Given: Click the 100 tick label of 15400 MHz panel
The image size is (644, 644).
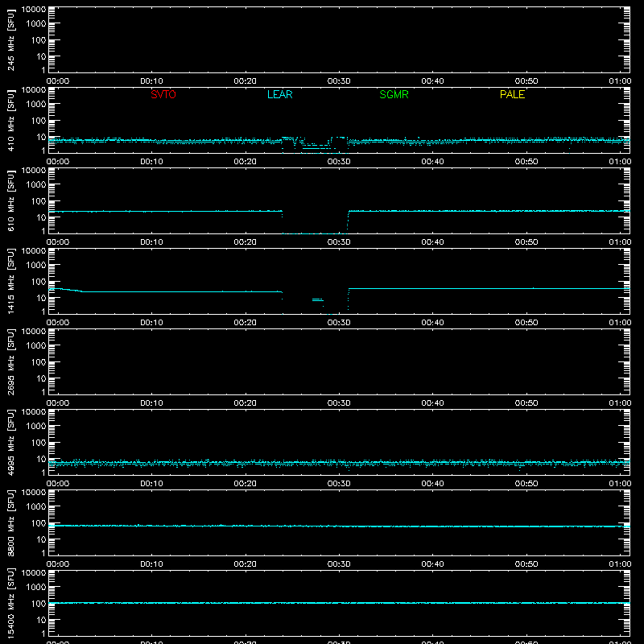Looking at the screenshot, I should pos(39,604).
